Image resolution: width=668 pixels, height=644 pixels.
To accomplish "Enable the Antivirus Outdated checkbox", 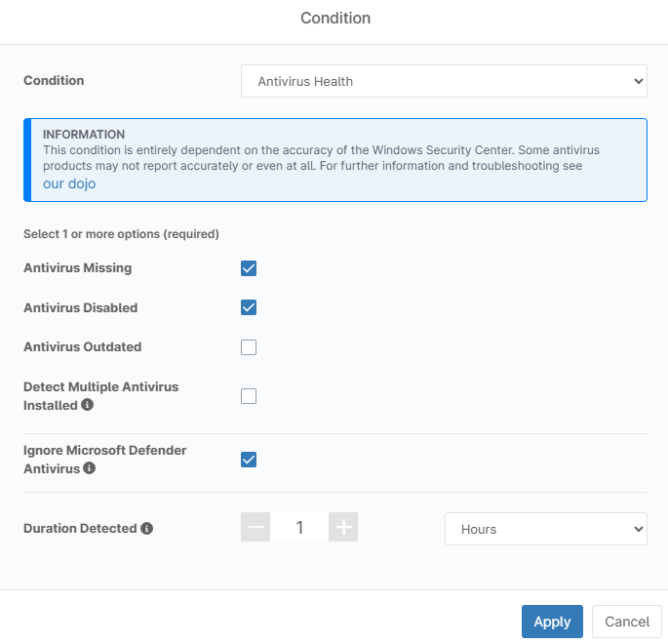I will click(249, 347).
